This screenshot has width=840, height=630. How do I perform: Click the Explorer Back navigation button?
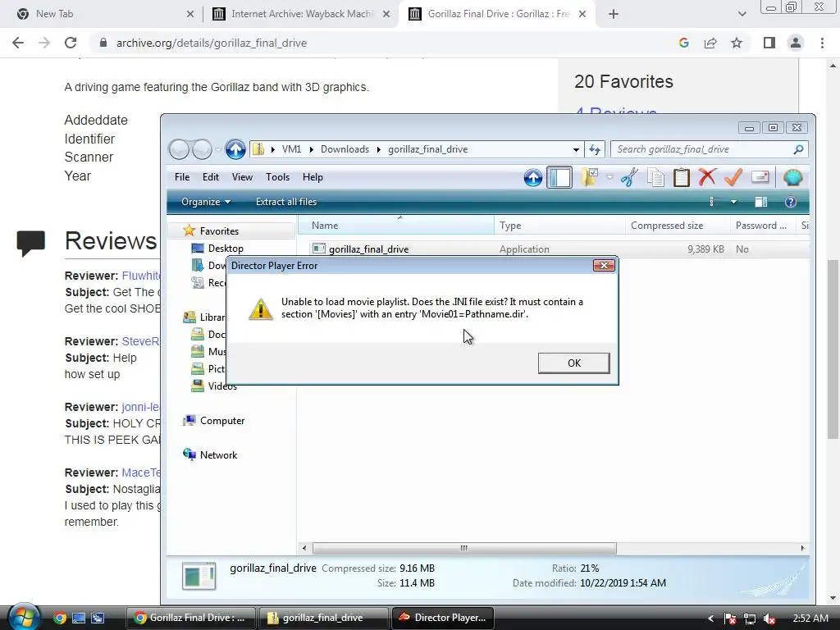[x=179, y=149]
